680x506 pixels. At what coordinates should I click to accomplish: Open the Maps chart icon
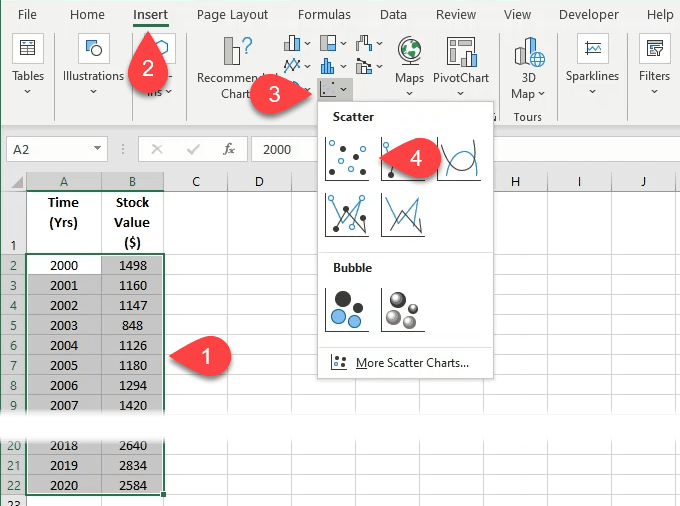coord(409,50)
